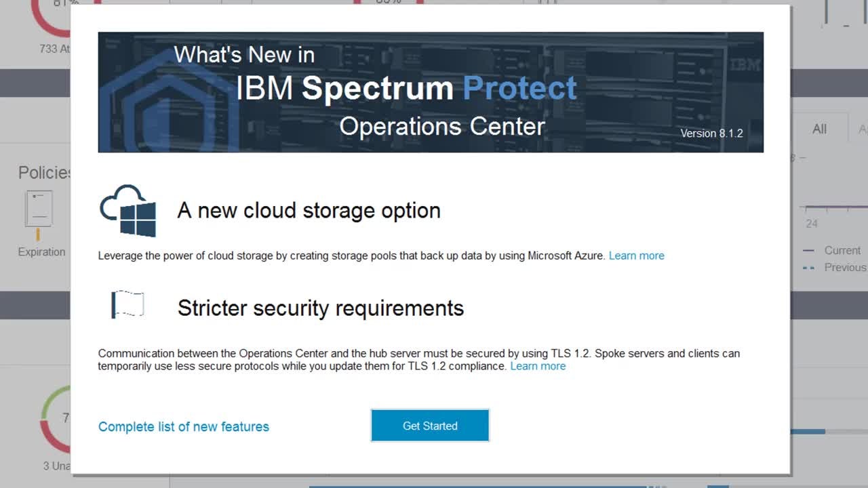Open Complete list of new features
Viewport: 868px width, 488px height.
[x=184, y=426]
